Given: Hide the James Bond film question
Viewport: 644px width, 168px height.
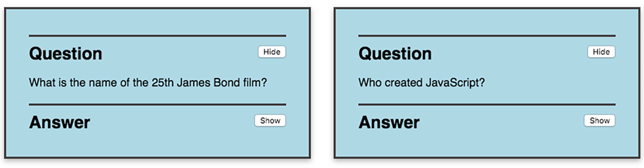Looking at the screenshot, I should (272, 52).
